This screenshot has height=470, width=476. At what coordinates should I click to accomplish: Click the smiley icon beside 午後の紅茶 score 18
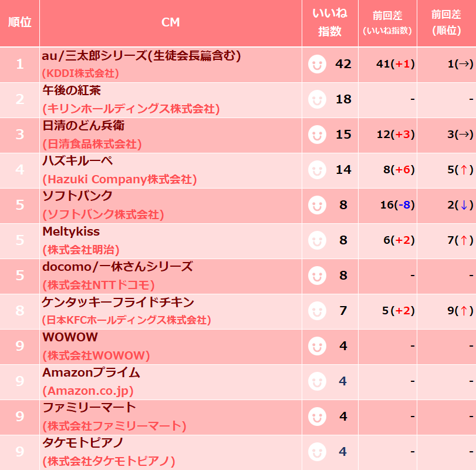[317, 99]
